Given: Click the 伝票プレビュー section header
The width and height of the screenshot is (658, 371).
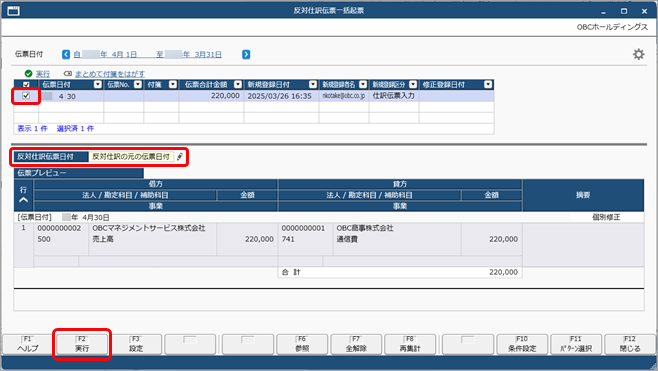Looking at the screenshot, I should 78,173.
